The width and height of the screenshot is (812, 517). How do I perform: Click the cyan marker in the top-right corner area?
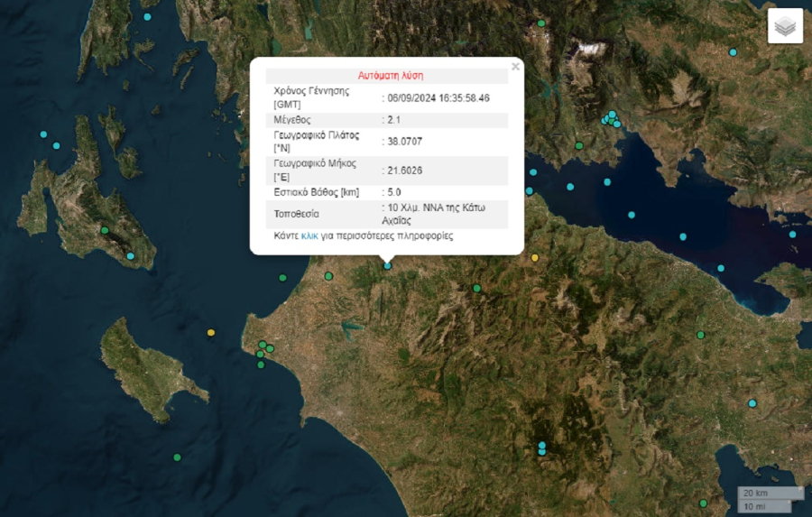click(733, 52)
